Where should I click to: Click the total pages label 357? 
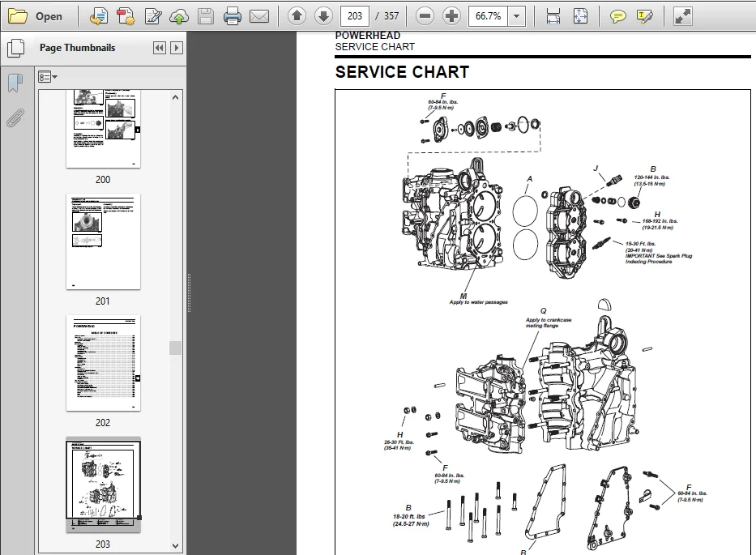click(x=391, y=16)
